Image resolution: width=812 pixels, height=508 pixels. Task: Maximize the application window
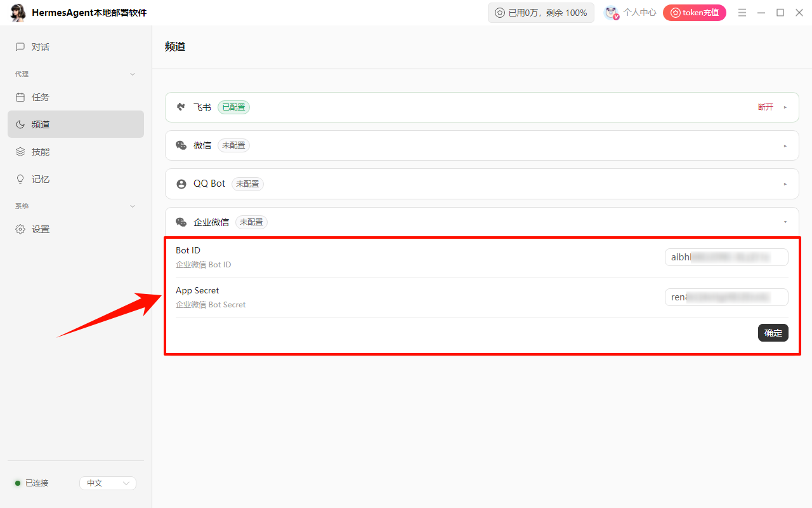[780, 13]
